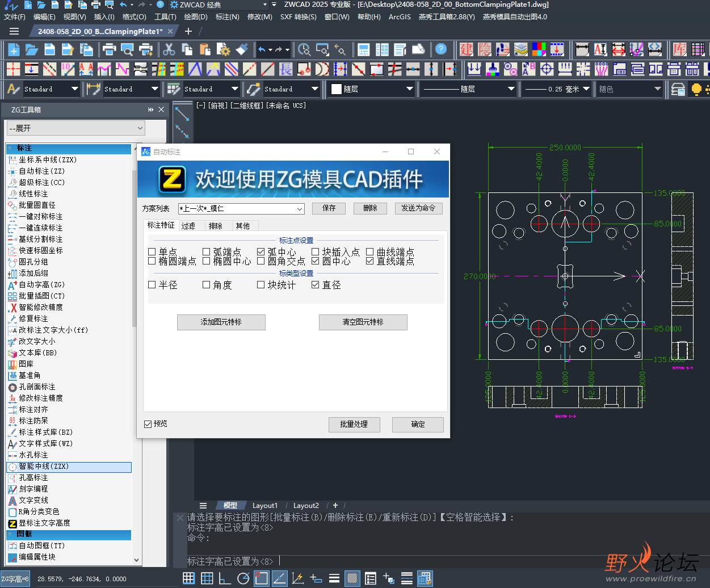Open the 文件(F) menu
Viewport: 710px width, 588px height.
15,17
